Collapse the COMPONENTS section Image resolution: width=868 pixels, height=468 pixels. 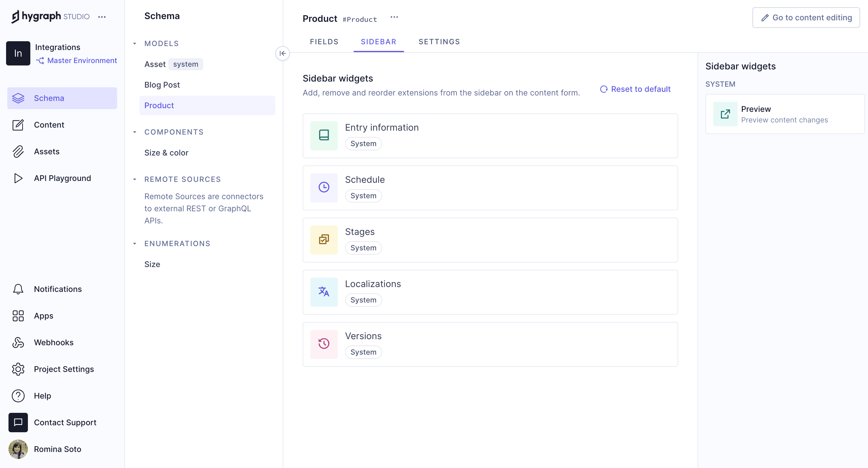tap(135, 132)
